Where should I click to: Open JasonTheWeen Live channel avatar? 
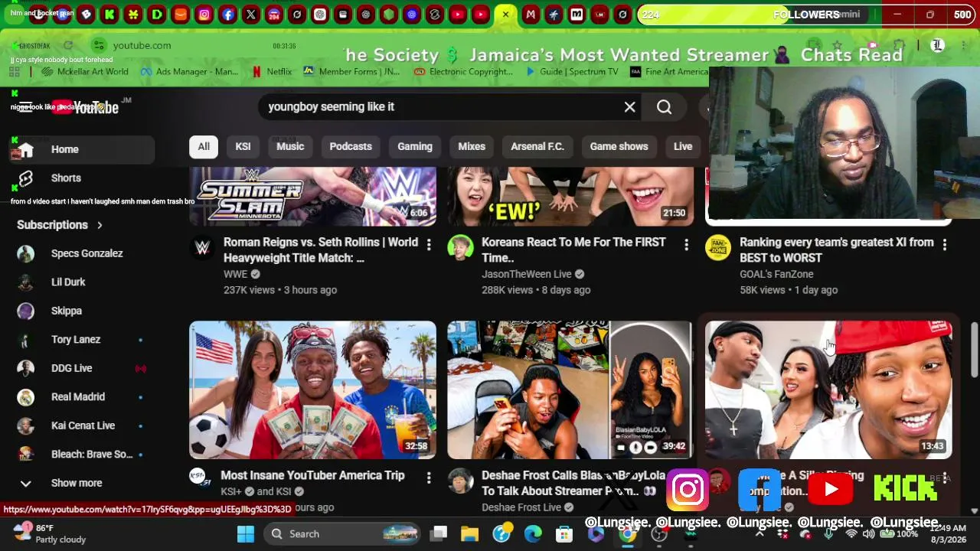coord(460,248)
